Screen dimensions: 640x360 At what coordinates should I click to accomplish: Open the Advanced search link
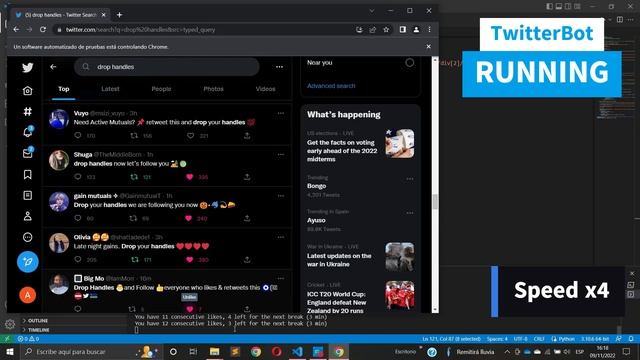331,86
